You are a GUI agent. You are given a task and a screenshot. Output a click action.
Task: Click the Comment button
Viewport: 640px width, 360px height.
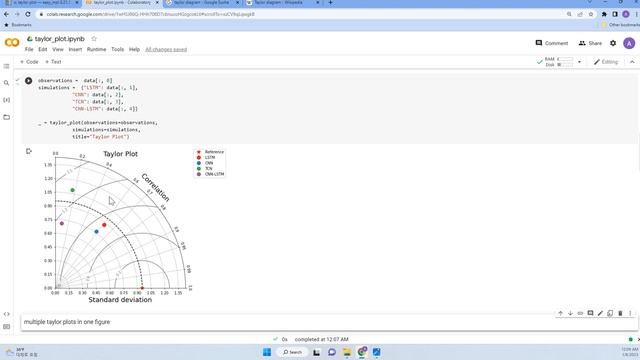click(551, 43)
